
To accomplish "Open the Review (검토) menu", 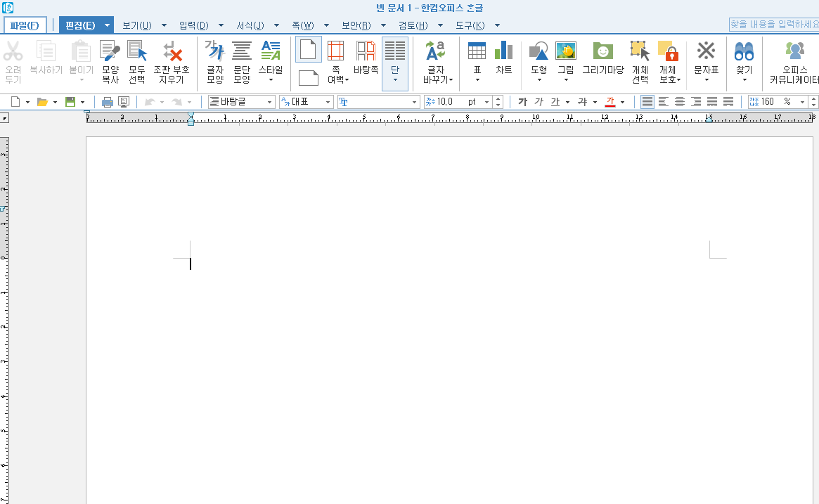I will (x=413, y=25).
